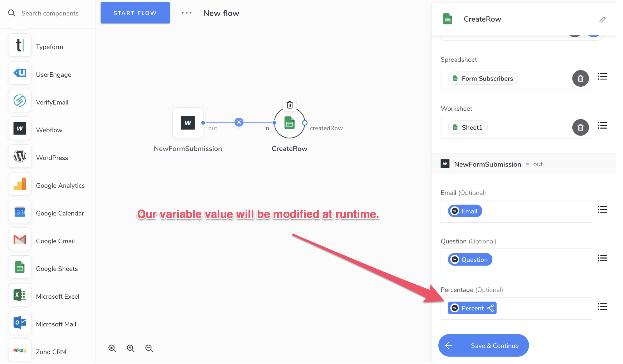Click trash icon above CreateRow node
623x364 pixels.
point(290,105)
